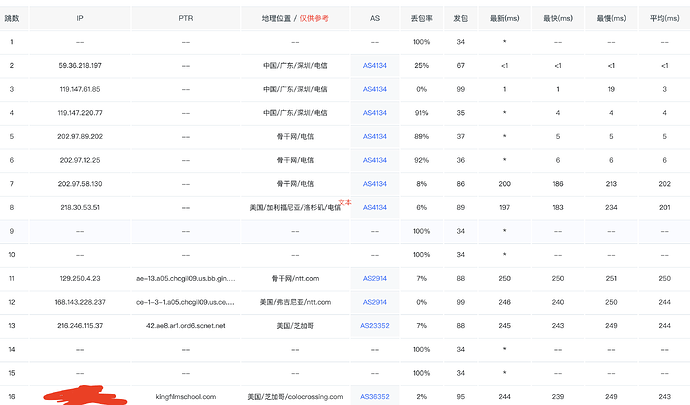Click the 最新(ms) column header

(x=505, y=18)
